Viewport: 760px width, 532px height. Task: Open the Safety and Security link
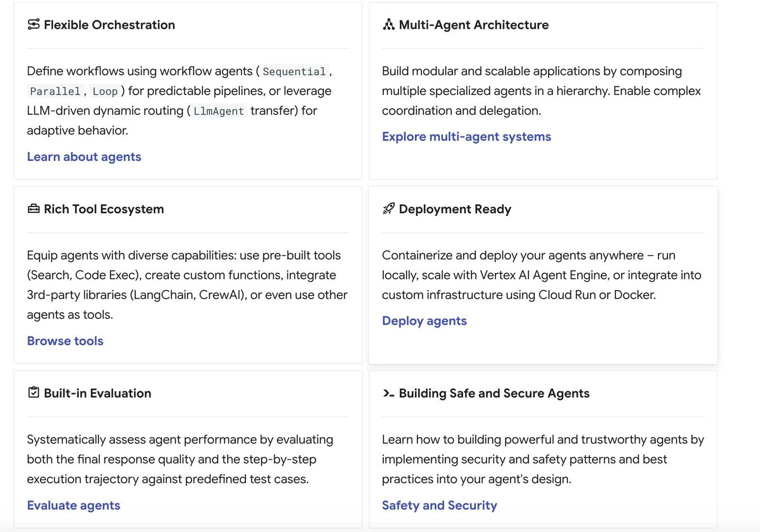439,505
